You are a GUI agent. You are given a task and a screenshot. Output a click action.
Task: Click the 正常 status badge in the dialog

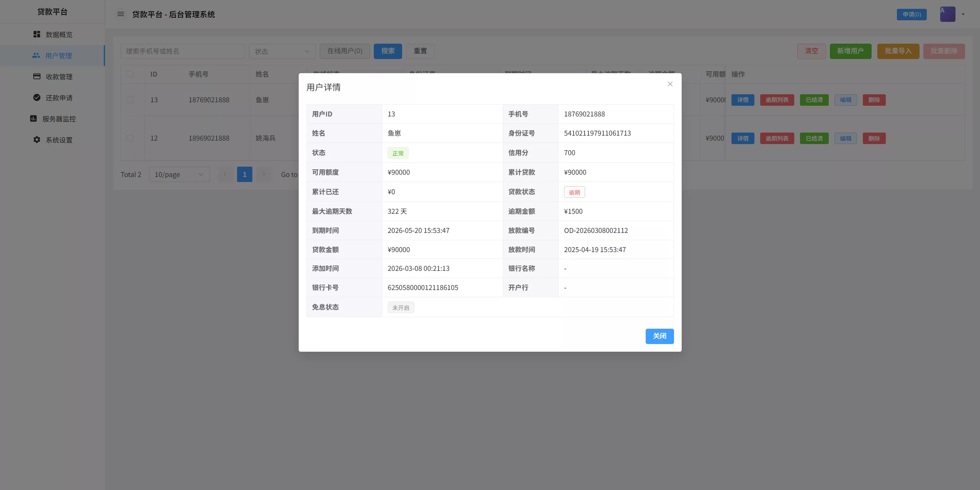pos(398,152)
